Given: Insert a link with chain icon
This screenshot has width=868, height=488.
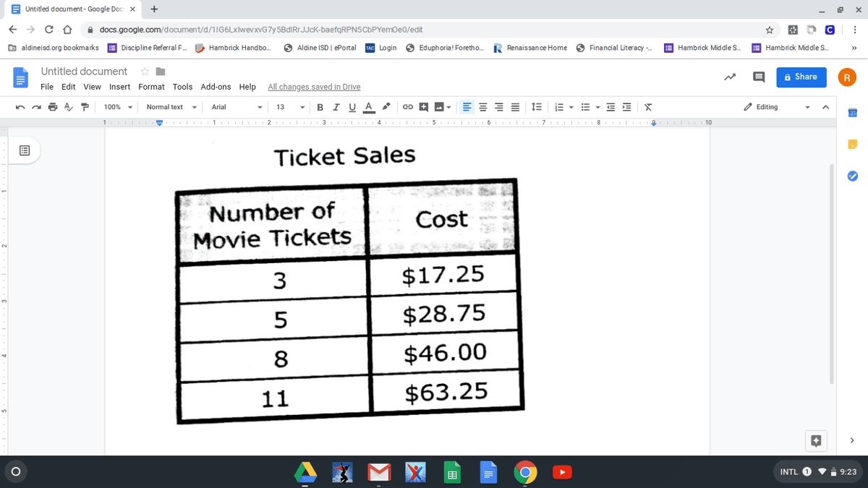Looking at the screenshot, I should pos(407,107).
